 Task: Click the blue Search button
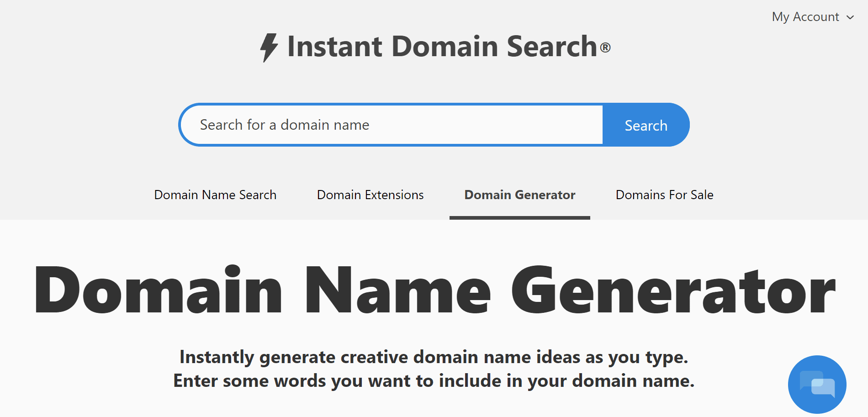click(x=646, y=125)
